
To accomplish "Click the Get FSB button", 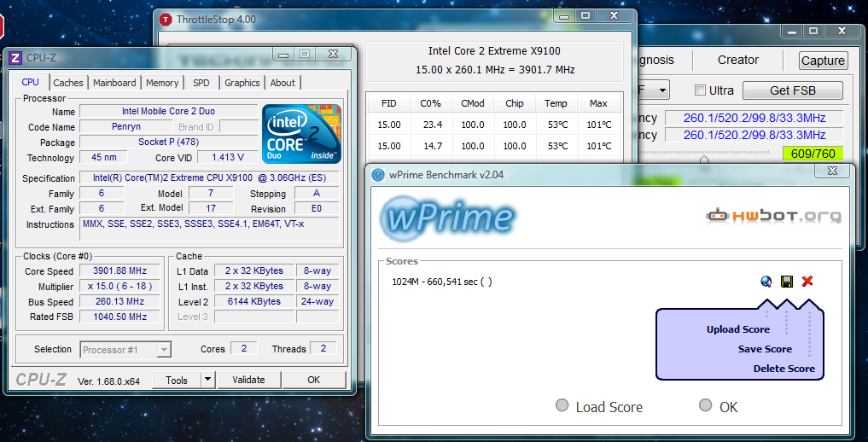I will (x=793, y=90).
